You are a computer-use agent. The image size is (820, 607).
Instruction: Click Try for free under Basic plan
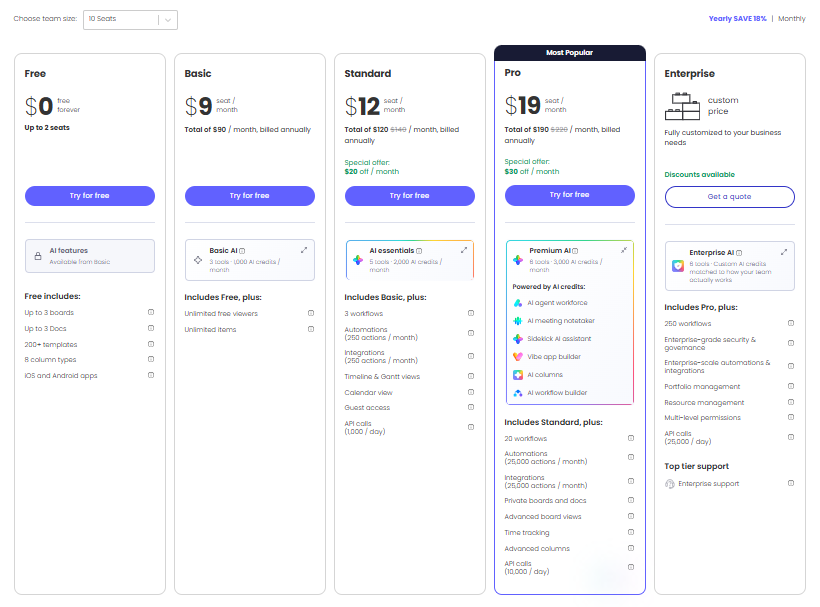pyautogui.click(x=250, y=196)
